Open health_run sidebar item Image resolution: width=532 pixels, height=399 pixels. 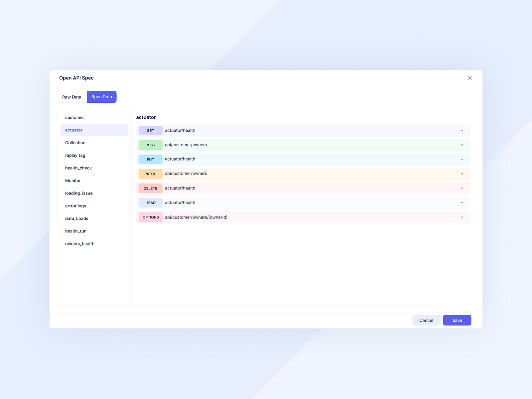94,231
